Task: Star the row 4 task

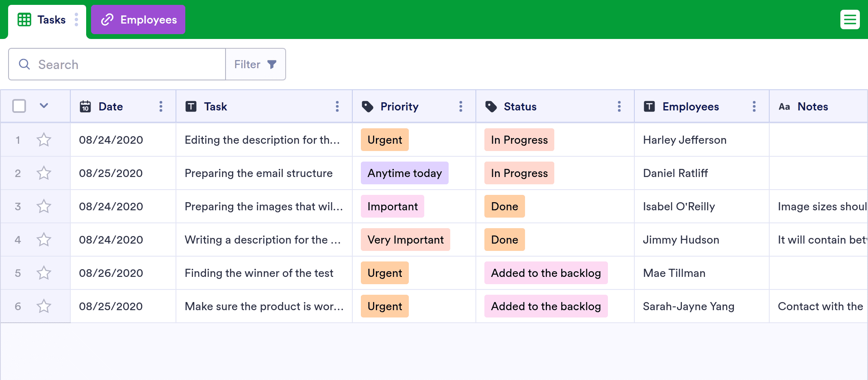Action: tap(44, 240)
